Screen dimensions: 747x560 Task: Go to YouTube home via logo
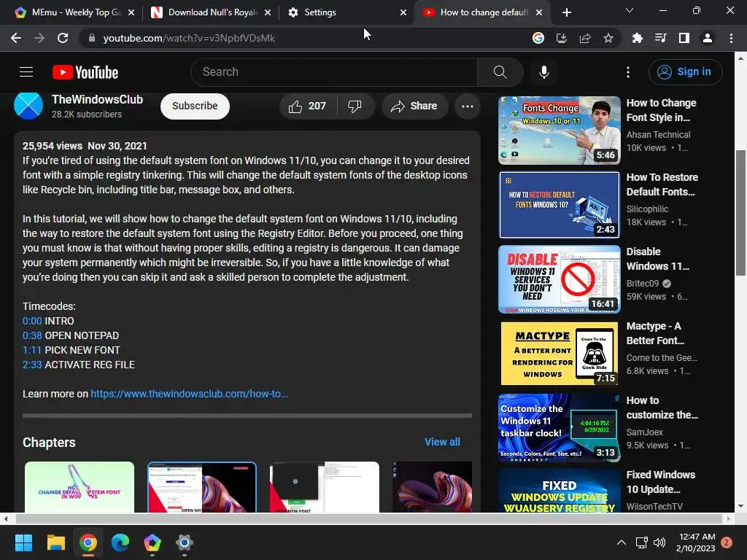(85, 72)
